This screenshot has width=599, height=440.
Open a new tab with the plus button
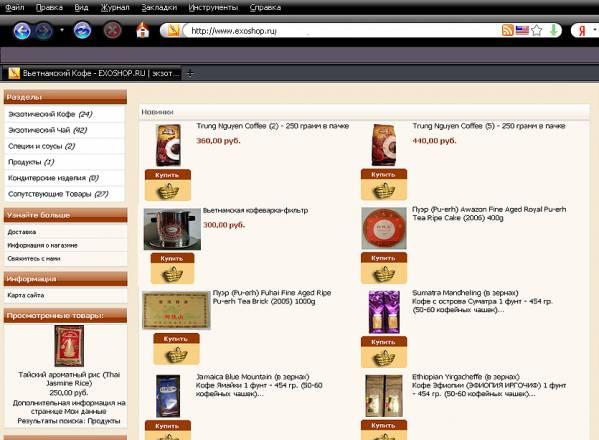pos(190,73)
